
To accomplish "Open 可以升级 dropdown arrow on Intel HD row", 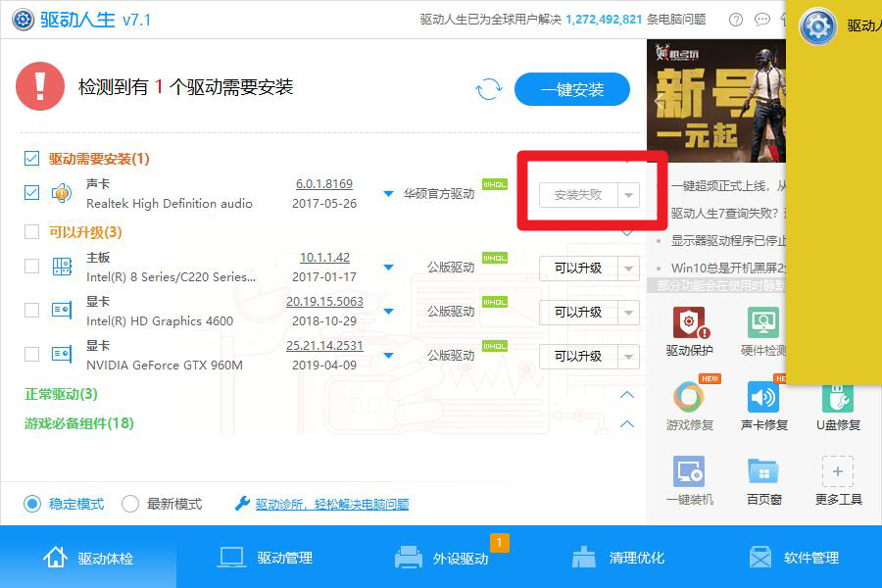I will coord(628,313).
